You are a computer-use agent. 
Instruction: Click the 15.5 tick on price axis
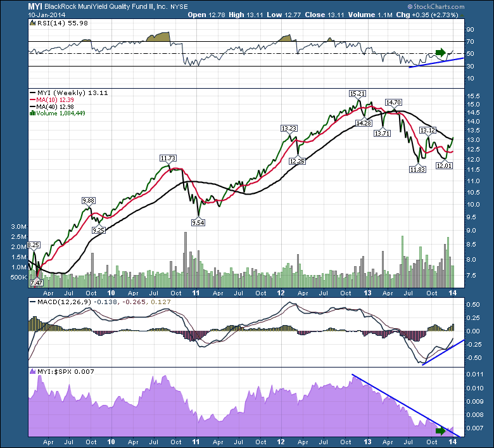pyautogui.click(x=473, y=96)
